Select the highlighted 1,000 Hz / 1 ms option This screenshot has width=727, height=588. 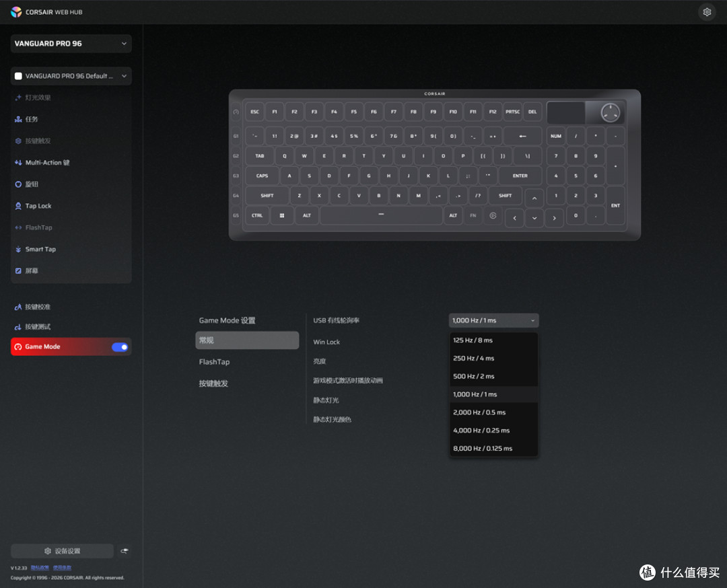[x=494, y=394]
